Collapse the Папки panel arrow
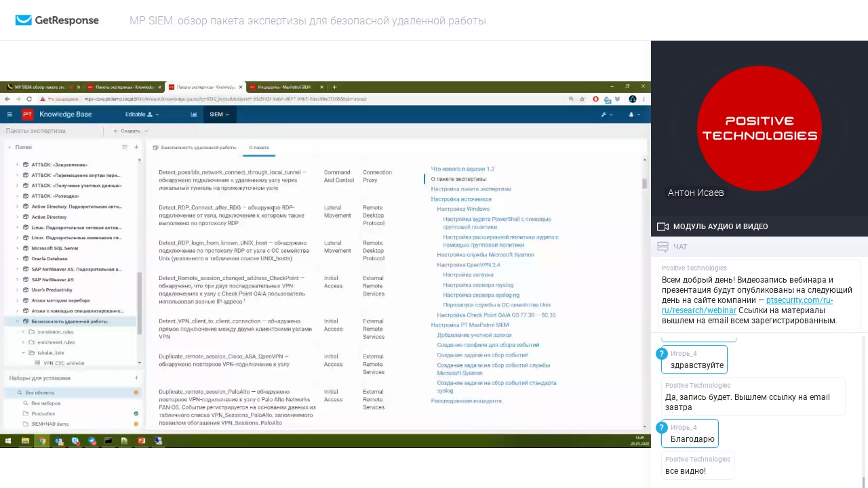Viewport: 868px width, 488px height. tap(9, 147)
